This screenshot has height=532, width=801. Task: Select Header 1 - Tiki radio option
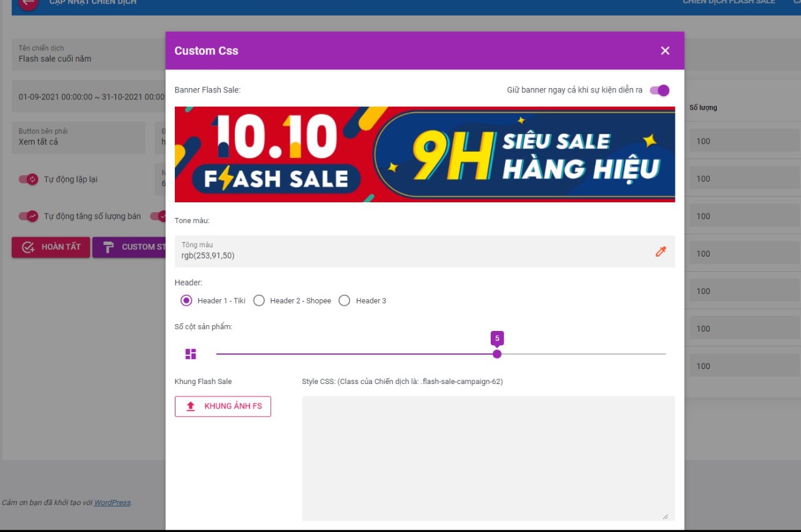coord(186,300)
